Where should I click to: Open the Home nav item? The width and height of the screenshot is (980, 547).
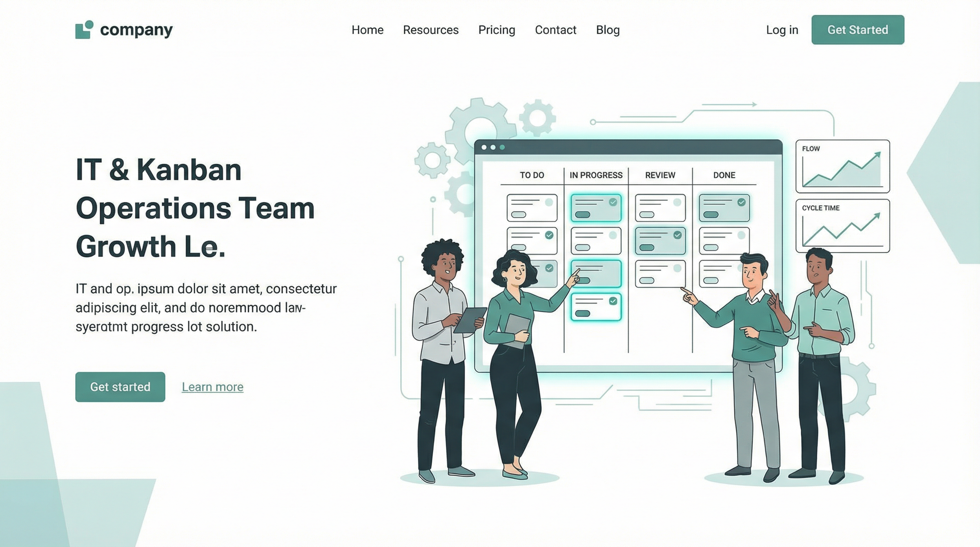coord(367,30)
